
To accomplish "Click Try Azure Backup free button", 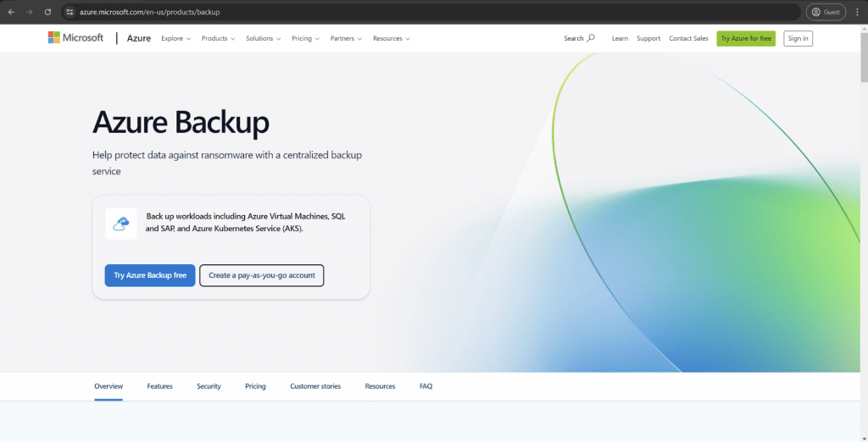I will click(150, 275).
